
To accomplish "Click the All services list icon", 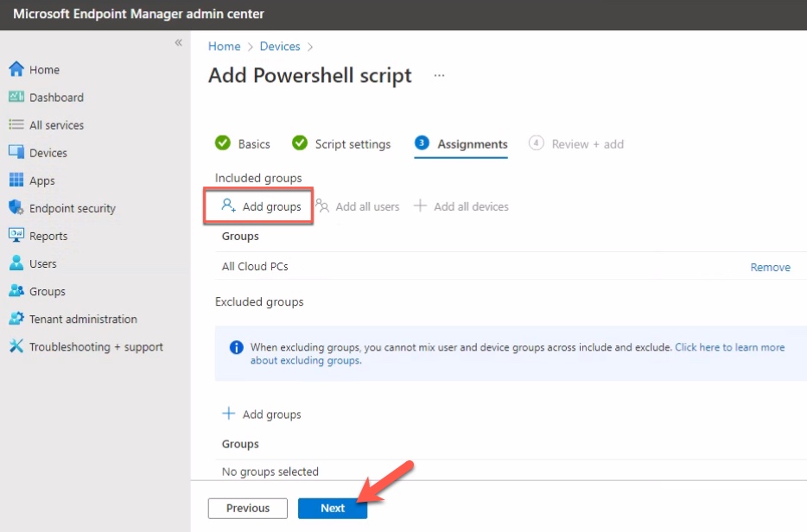I will [x=16, y=124].
